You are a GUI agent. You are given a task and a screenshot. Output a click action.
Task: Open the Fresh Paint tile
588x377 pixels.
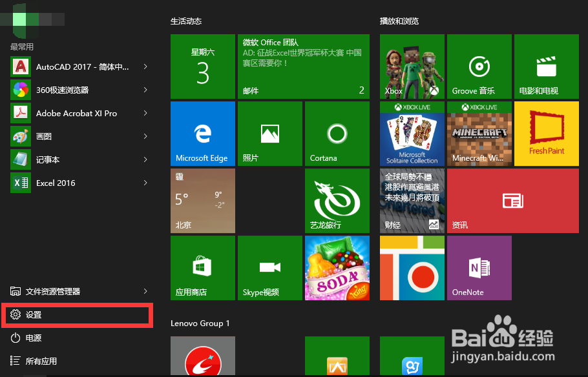pyautogui.click(x=546, y=134)
